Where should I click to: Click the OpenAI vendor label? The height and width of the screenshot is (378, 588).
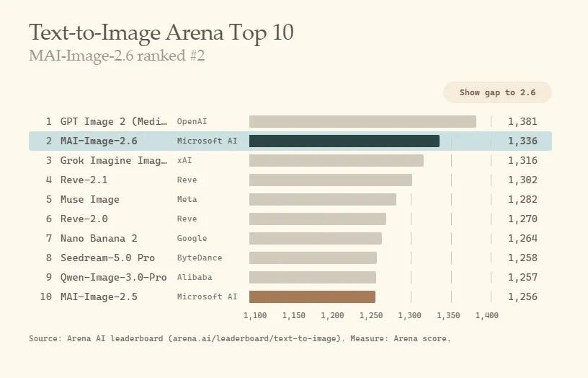(x=192, y=122)
